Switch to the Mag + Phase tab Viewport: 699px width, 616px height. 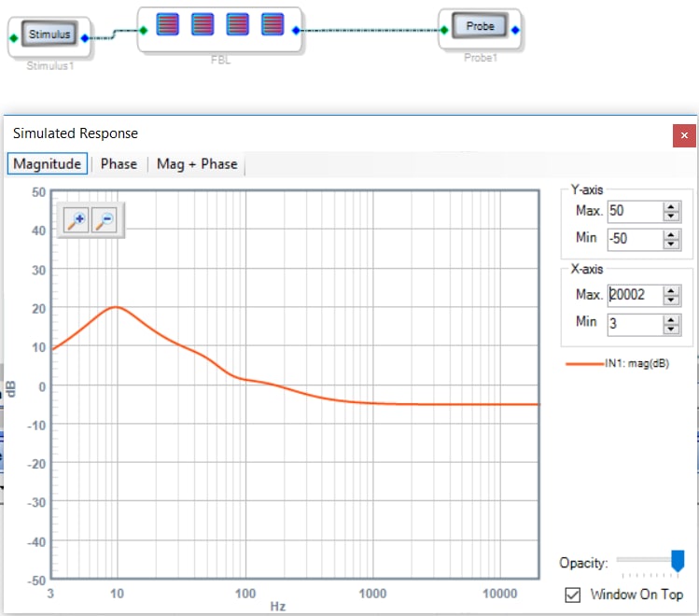(197, 164)
